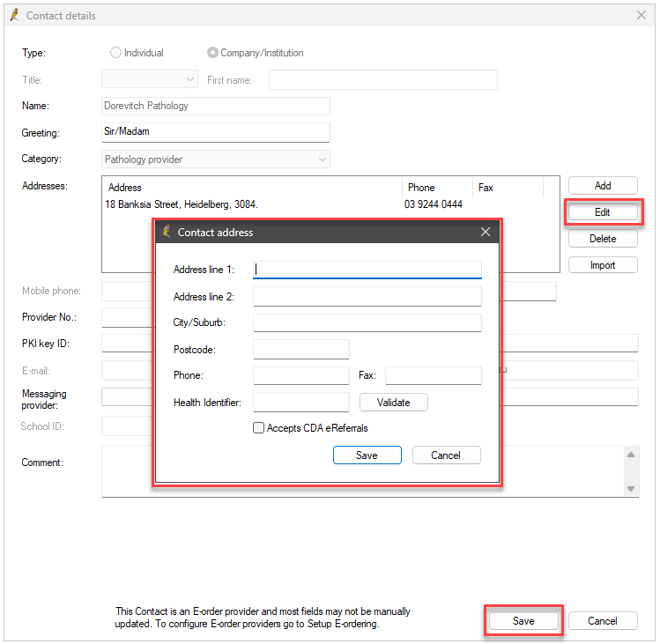
Task: Click the Name field showing Dorevitch Pathology
Action: click(216, 106)
